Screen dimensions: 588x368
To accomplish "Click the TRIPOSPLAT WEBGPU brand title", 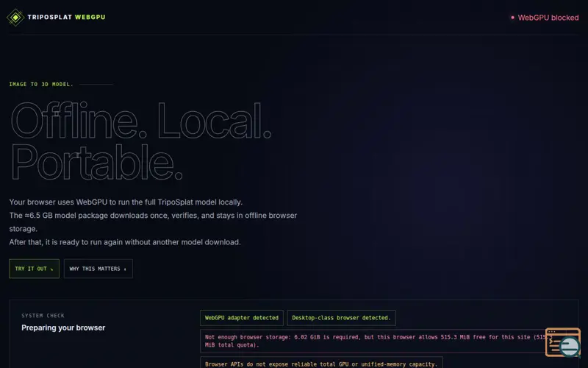I will pos(66,17).
